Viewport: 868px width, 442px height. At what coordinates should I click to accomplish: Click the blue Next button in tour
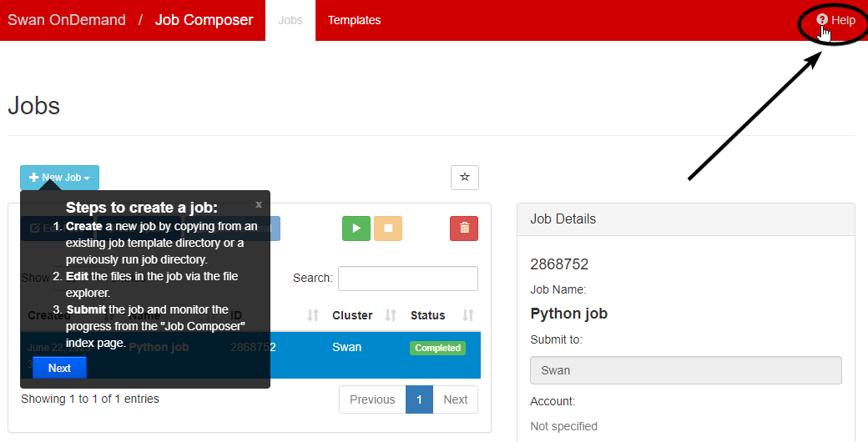59,368
